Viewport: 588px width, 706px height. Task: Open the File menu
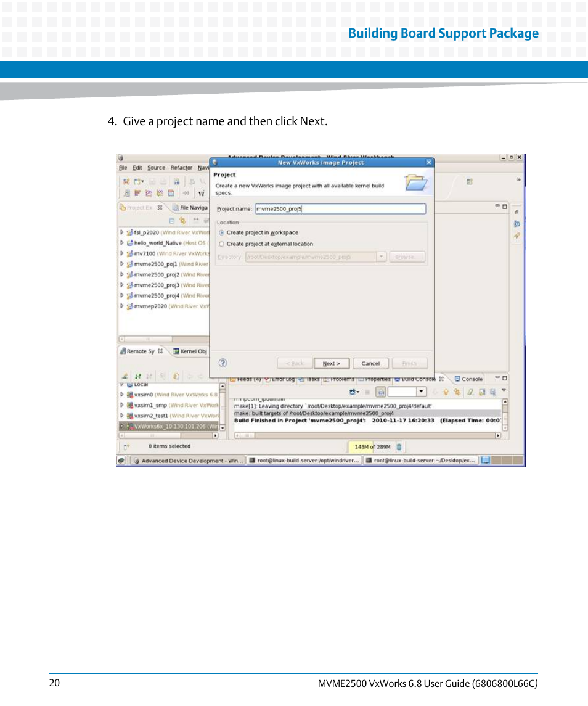(123, 168)
